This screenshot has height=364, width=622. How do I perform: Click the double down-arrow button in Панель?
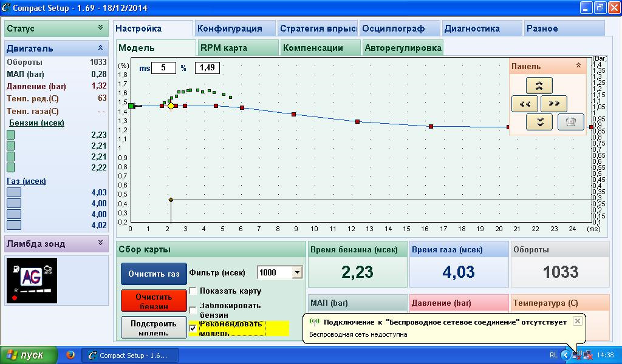click(539, 122)
